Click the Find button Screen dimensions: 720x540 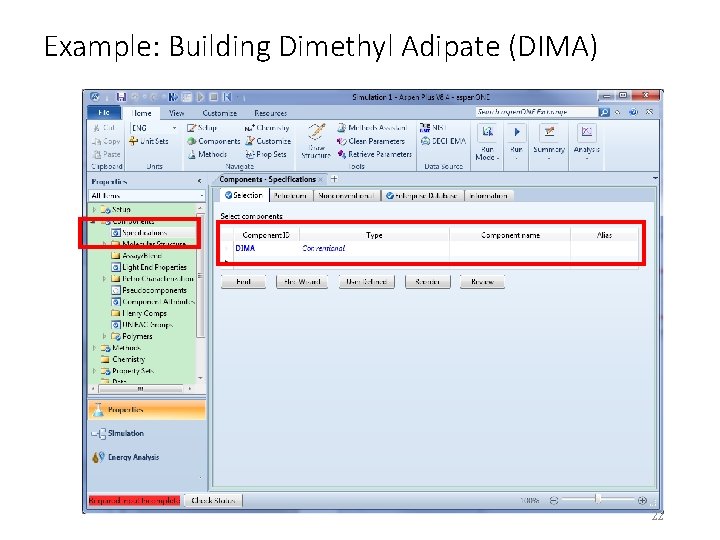click(x=243, y=281)
